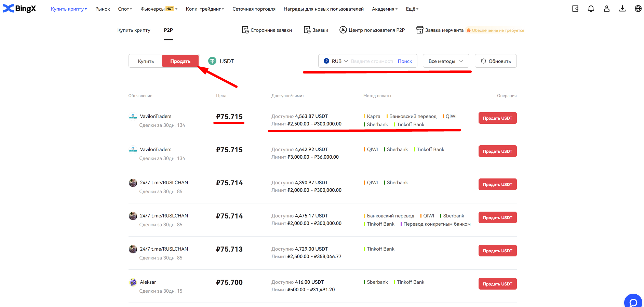Viewport: 644px width, 307px height.
Task: Open notifications bell icon
Action: (x=591, y=9)
